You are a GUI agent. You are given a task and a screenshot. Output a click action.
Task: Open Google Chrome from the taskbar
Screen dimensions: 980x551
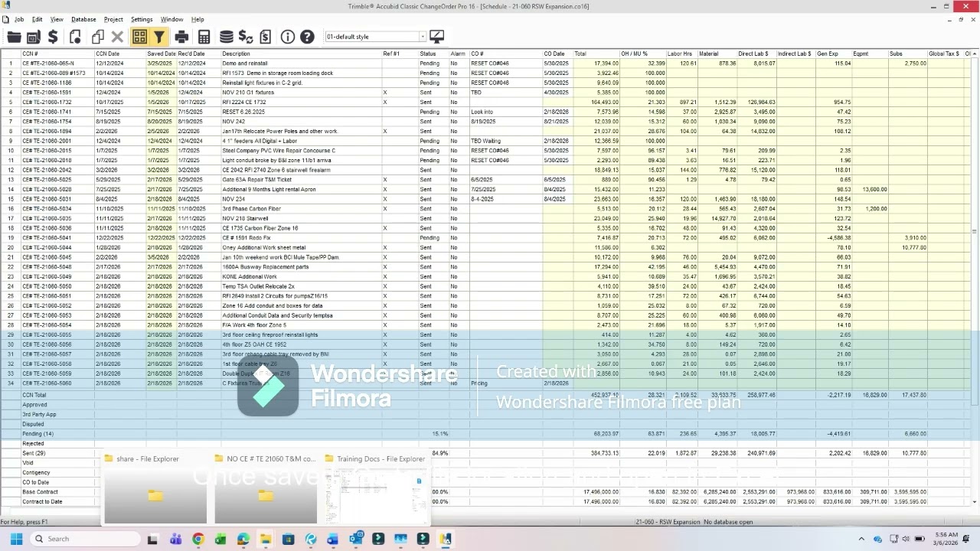[x=198, y=539]
